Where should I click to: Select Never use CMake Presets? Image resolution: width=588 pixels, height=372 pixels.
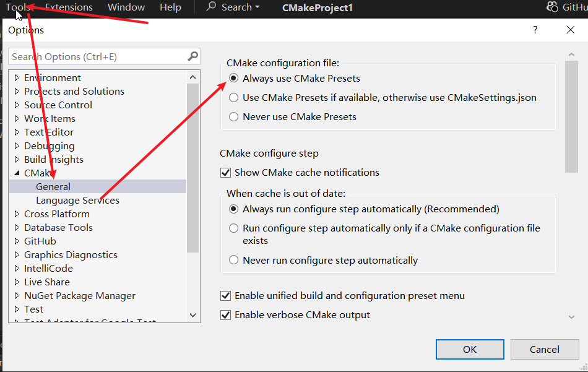pyautogui.click(x=233, y=116)
